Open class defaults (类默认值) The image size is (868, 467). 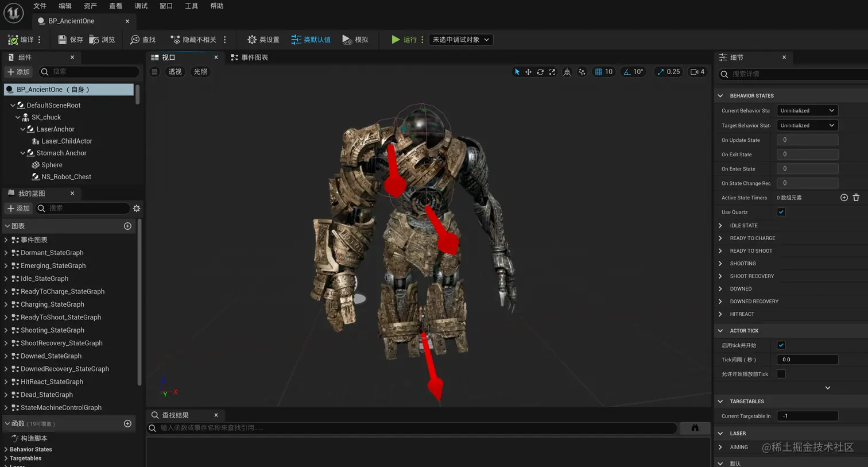(x=311, y=40)
